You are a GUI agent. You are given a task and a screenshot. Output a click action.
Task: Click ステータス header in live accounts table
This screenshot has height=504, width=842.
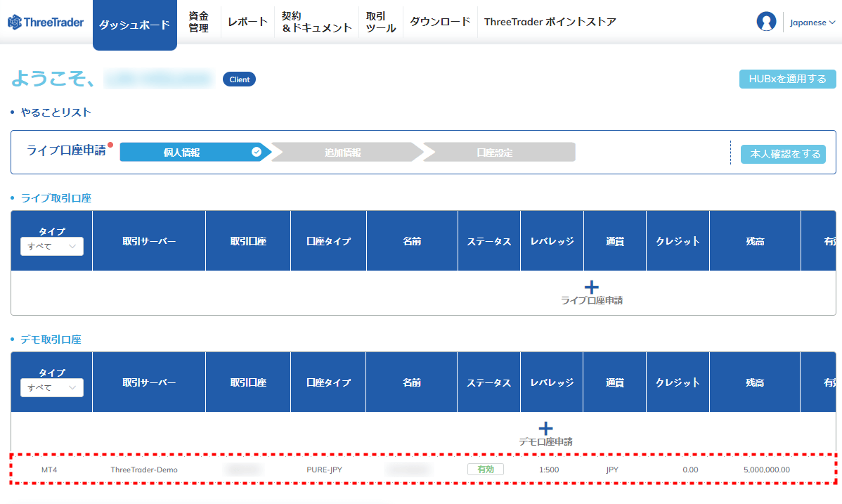(488, 241)
